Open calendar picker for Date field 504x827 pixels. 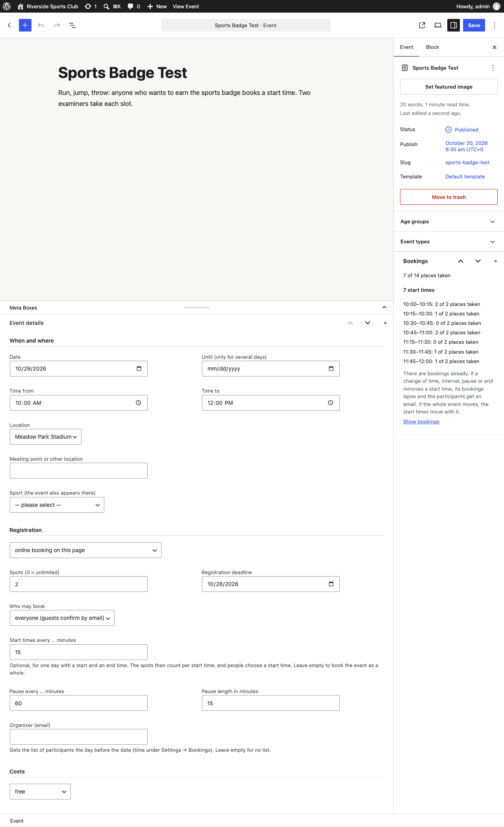139,369
